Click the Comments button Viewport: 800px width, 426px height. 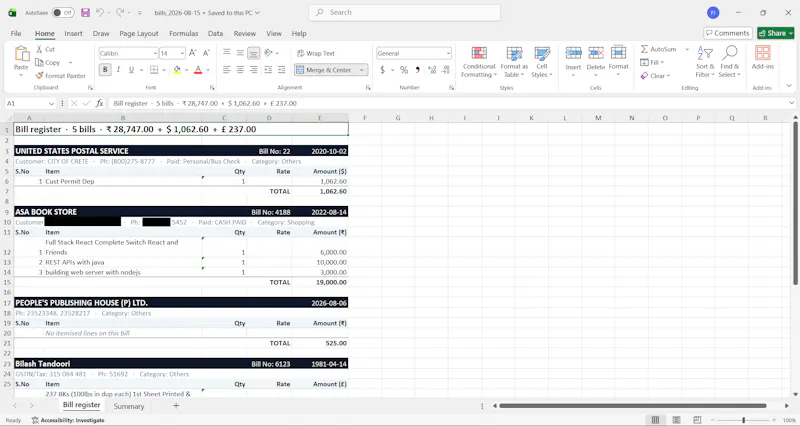[728, 33]
